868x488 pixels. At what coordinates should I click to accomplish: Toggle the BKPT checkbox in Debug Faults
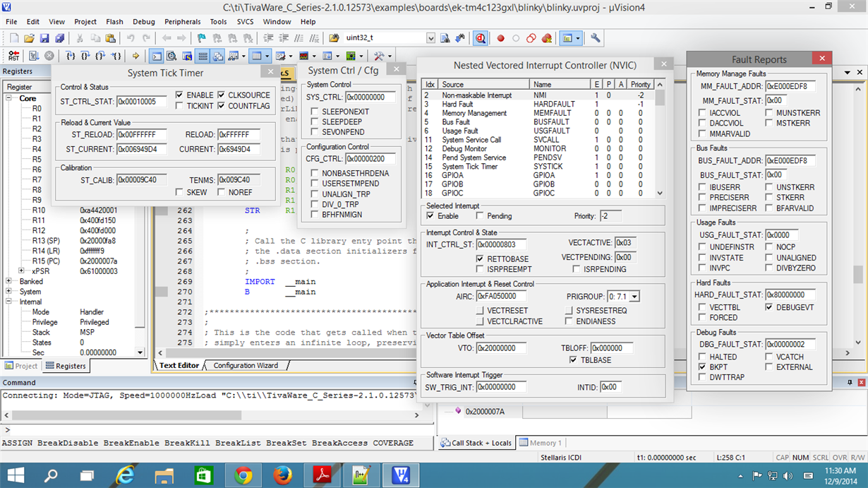point(703,367)
